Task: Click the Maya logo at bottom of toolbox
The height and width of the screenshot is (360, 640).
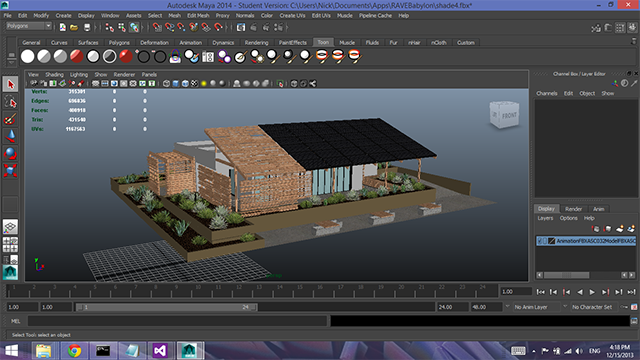Action: (x=11, y=272)
